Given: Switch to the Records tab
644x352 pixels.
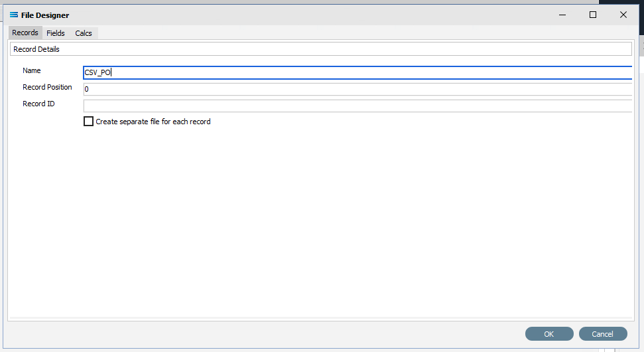Looking at the screenshot, I should (25, 33).
